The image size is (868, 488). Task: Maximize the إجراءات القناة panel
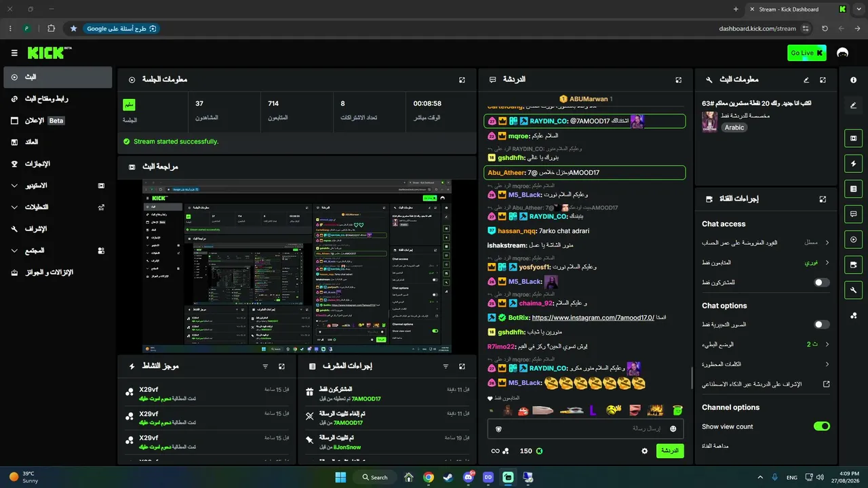(x=823, y=199)
